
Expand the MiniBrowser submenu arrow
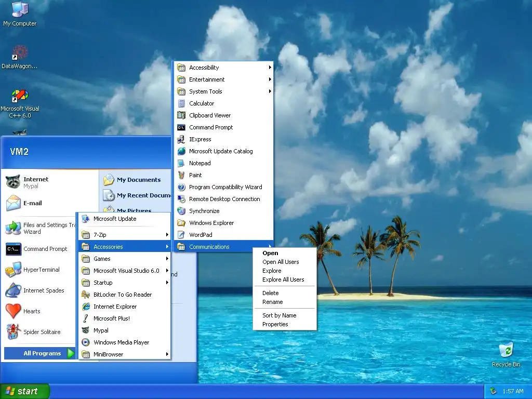click(167, 354)
